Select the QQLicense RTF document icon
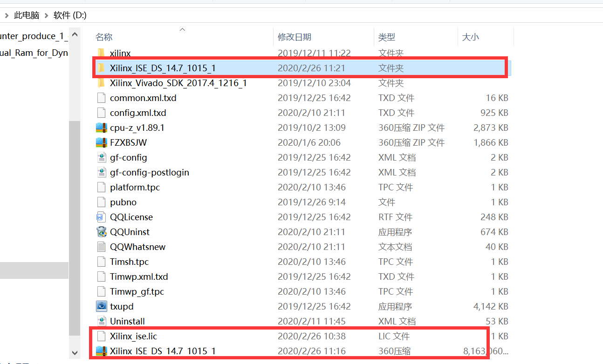The image size is (603, 364). click(x=101, y=217)
